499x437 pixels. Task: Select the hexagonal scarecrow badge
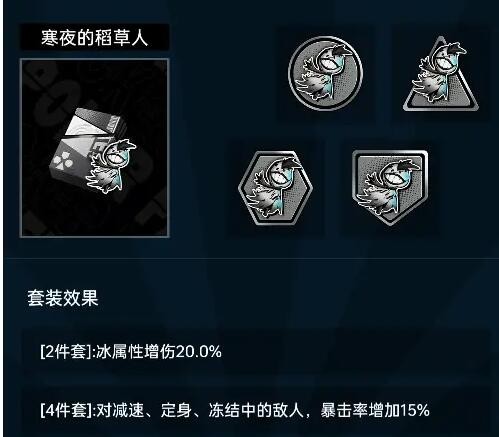coord(275,188)
